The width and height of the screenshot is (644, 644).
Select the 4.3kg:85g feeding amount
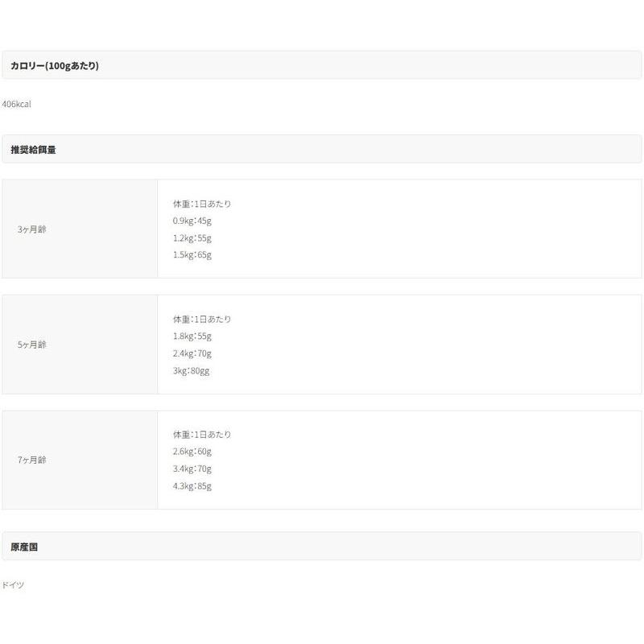pos(192,486)
